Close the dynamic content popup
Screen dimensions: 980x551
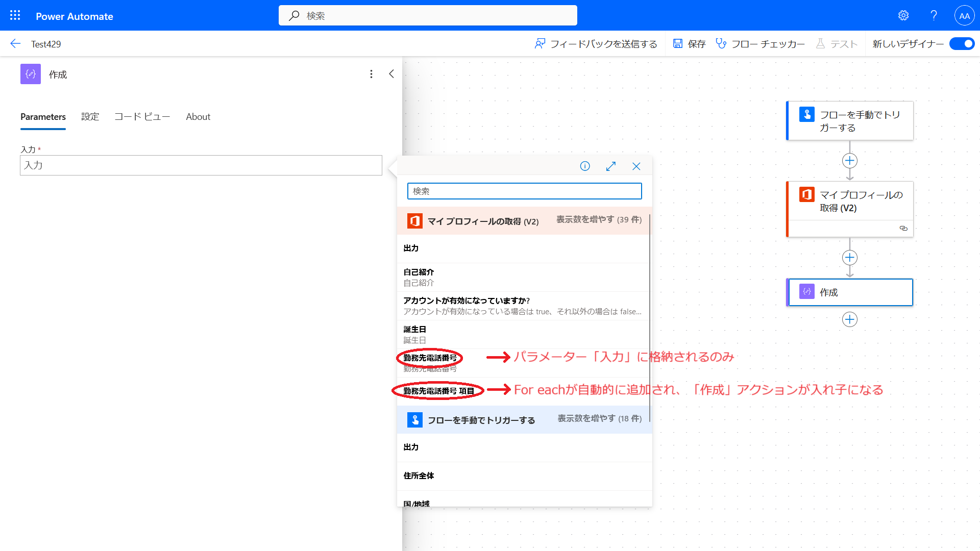[x=636, y=166]
